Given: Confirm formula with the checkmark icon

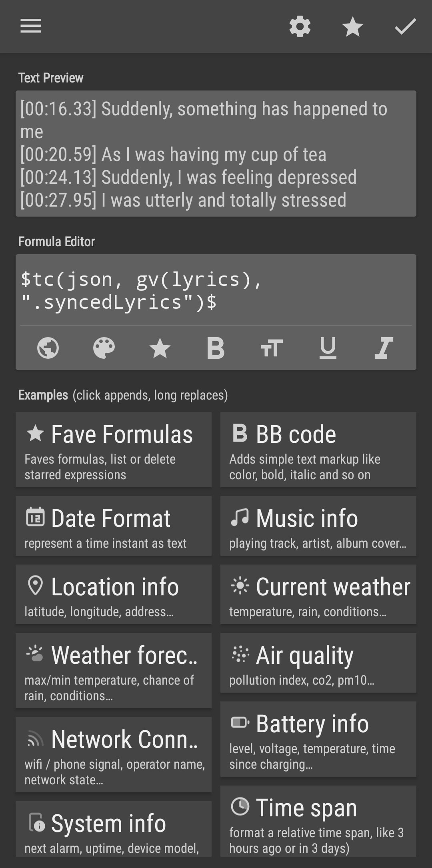Looking at the screenshot, I should click(x=406, y=27).
